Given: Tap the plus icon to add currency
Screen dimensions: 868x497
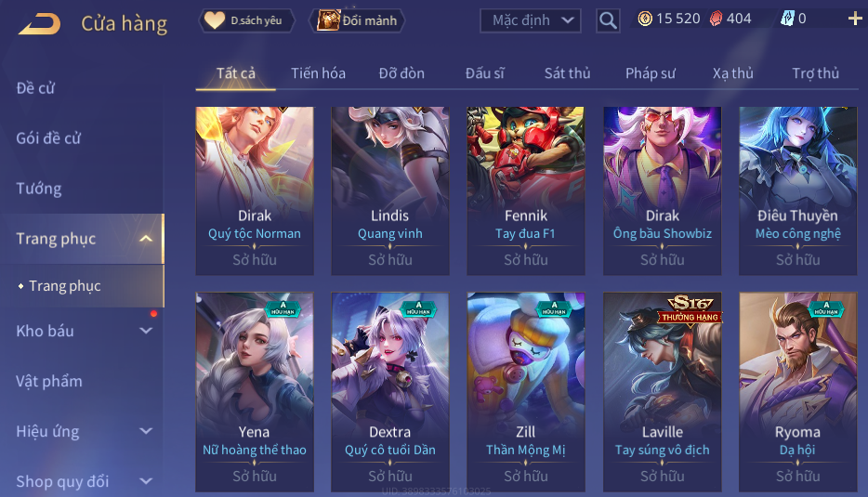Looking at the screenshot, I should (x=855, y=20).
